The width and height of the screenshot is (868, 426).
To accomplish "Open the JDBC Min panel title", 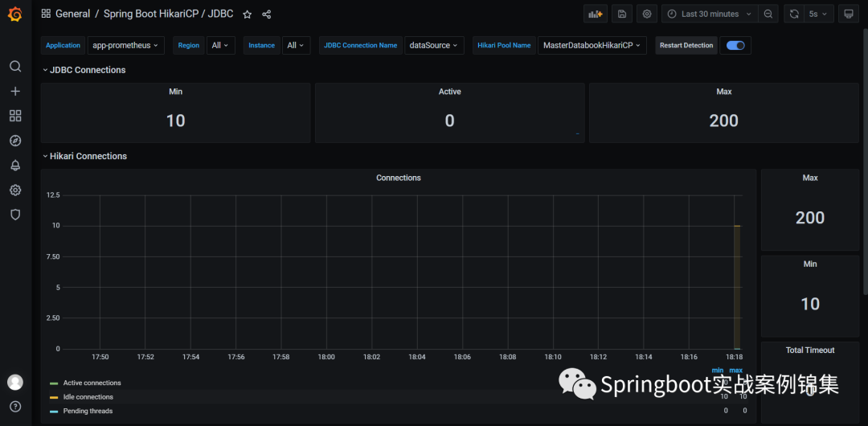I will tap(175, 92).
